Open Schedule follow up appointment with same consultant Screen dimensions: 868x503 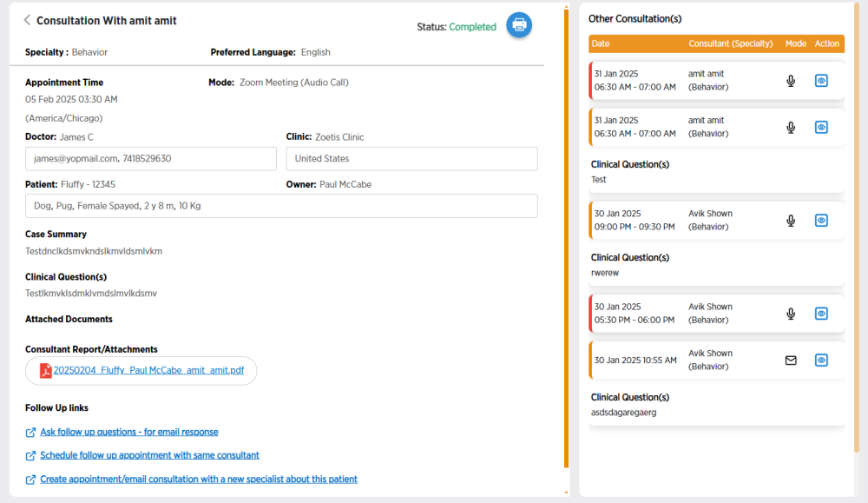point(149,455)
